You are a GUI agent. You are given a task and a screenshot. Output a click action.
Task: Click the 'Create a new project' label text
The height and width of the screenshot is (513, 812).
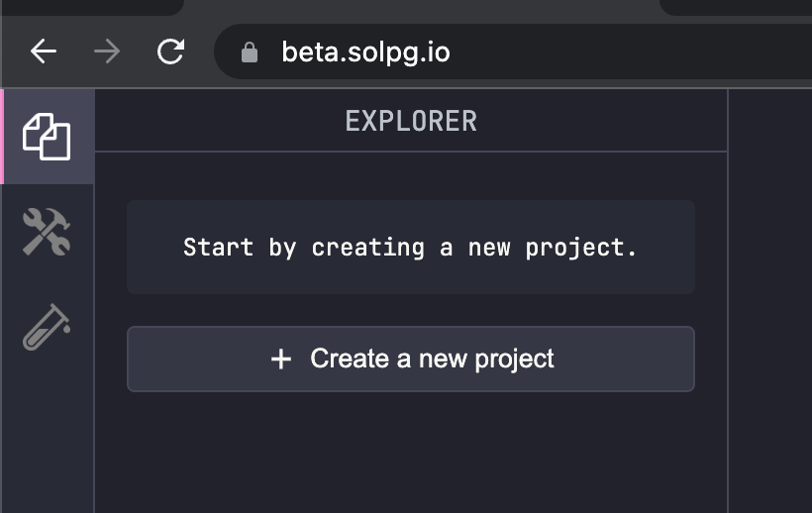[432, 359]
